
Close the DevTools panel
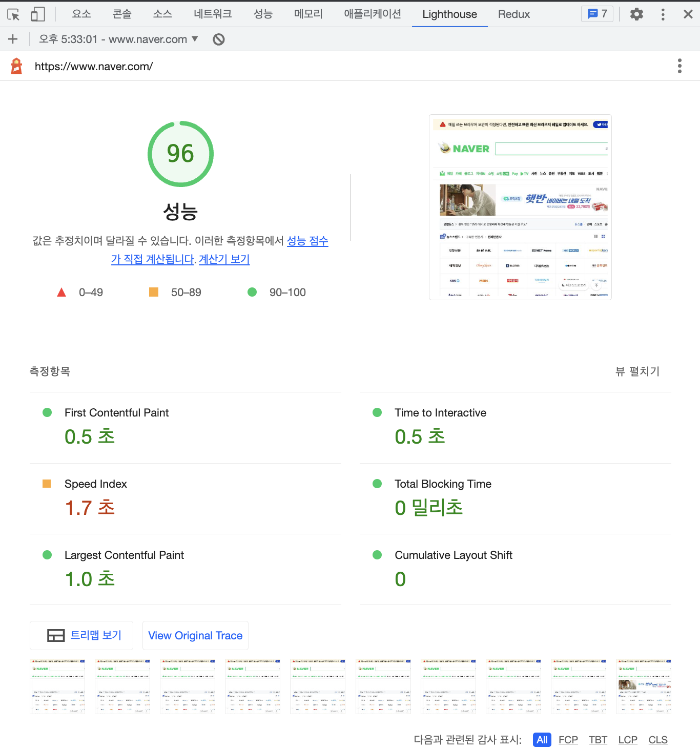[688, 14]
